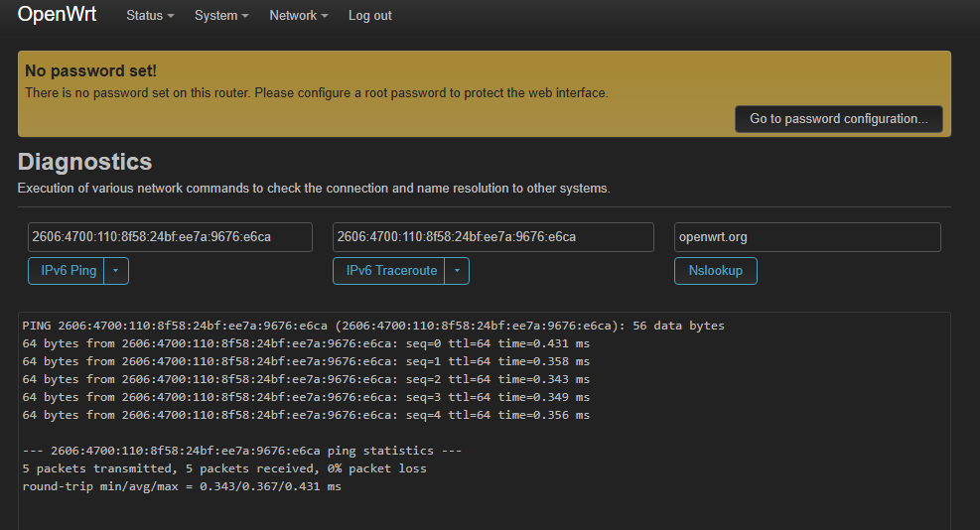
Task: Focus the traceroute address input field
Action: tap(493, 237)
